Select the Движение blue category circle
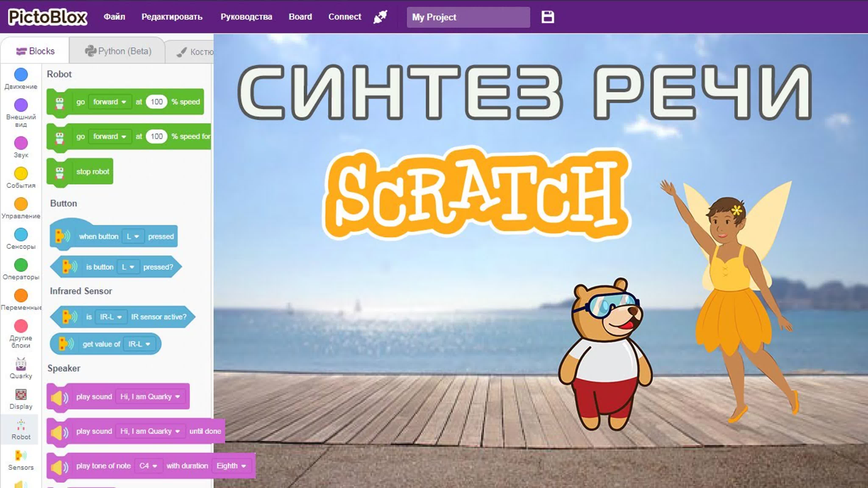 (x=21, y=74)
